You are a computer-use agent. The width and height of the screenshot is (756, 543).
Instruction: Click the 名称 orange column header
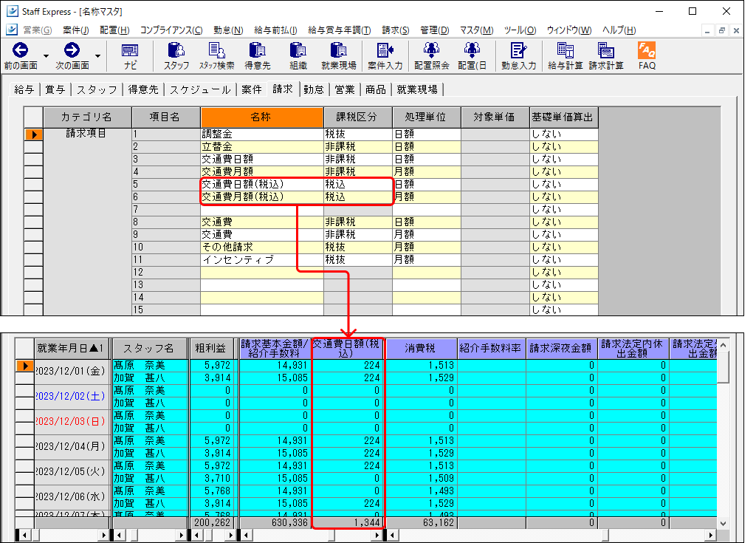261,117
